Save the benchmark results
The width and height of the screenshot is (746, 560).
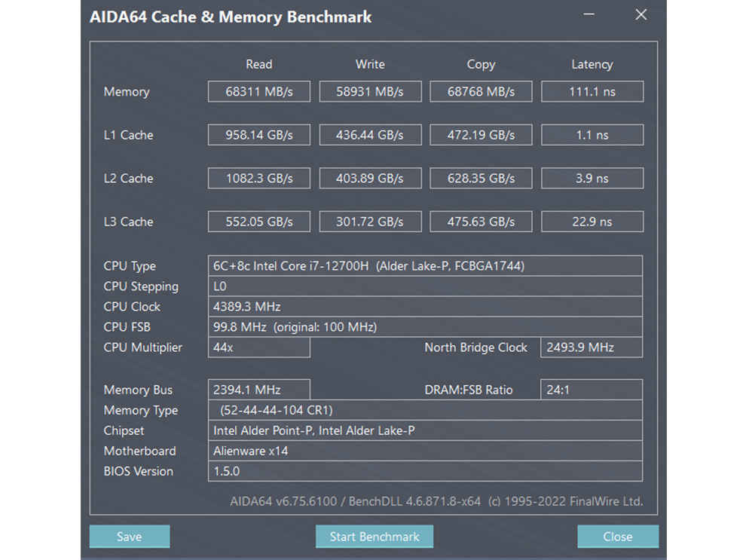pyautogui.click(x=130, y=536)
